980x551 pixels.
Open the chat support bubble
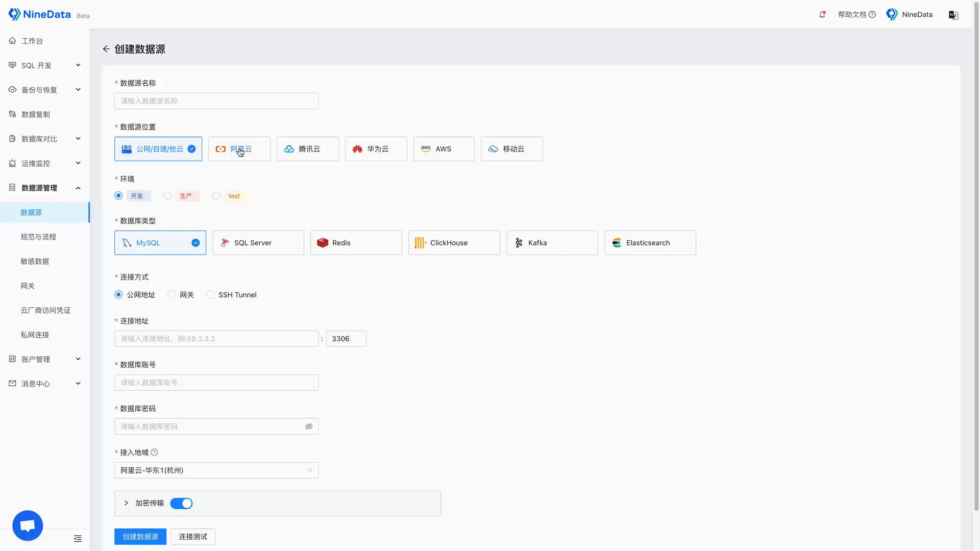[x=28, y=525]
